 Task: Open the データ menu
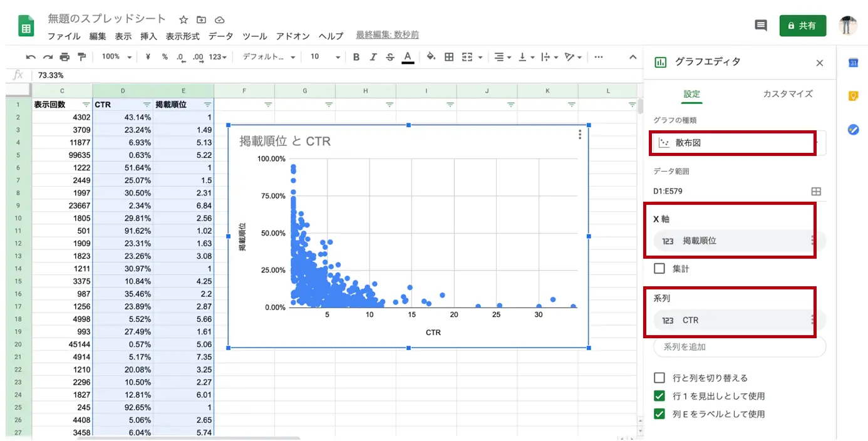point(220,36)
